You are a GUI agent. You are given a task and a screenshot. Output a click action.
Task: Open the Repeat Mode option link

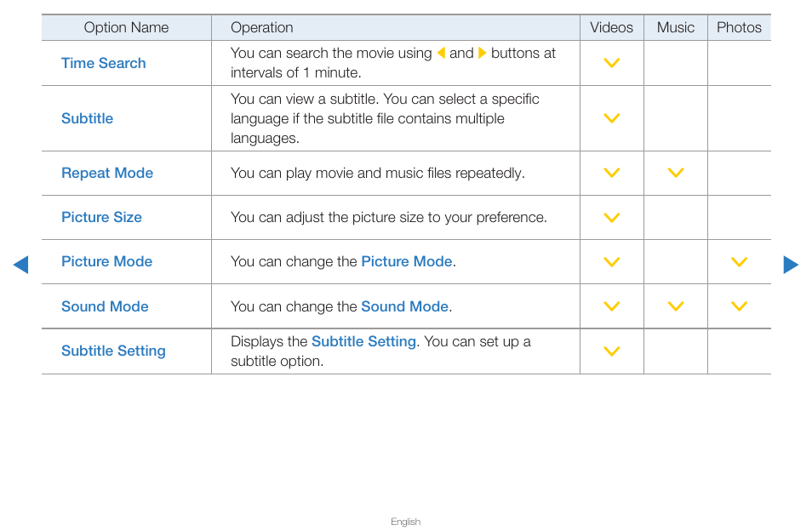point(107,173)
